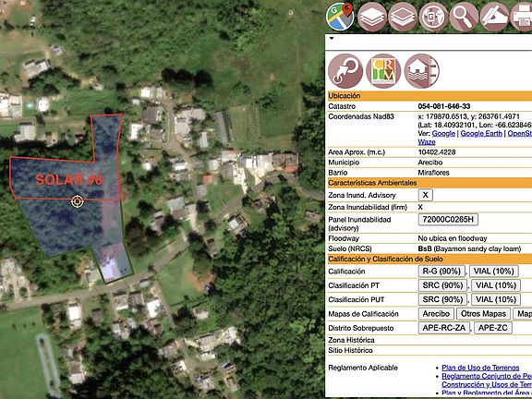
Task: Click the target crosshair marker on the parcel
Action: (78, 201)
